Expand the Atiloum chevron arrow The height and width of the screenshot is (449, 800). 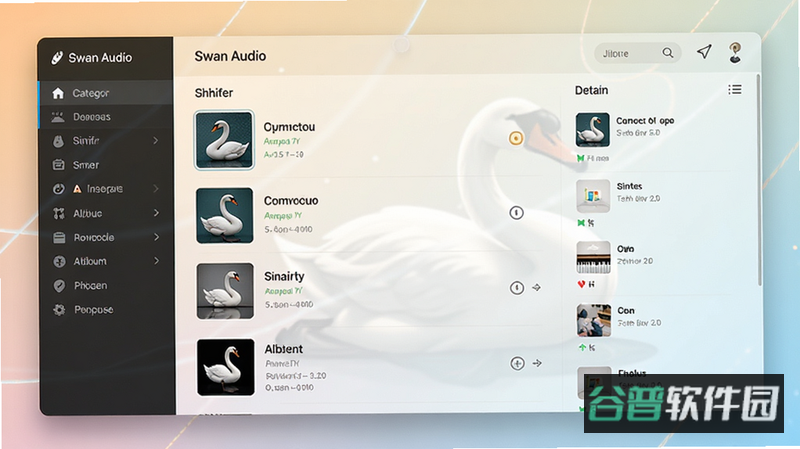pos(156,261)
